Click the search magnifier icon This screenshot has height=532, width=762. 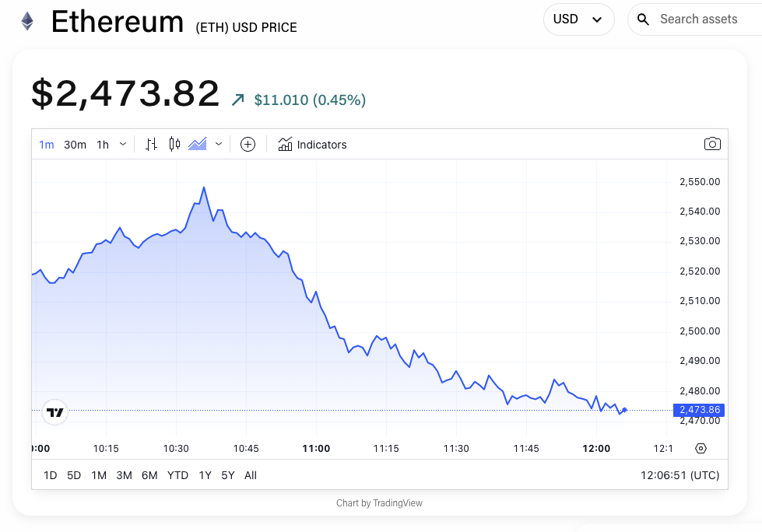click(643, 19)
